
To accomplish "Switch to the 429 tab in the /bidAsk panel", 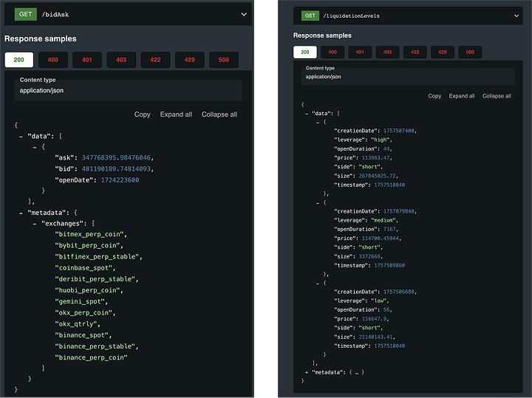I will pos(189,60).
